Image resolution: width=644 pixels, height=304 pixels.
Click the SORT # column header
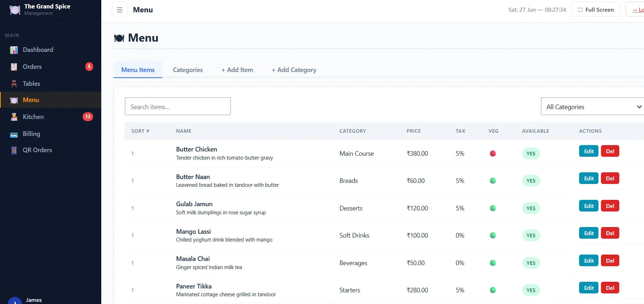pos(140,131)
